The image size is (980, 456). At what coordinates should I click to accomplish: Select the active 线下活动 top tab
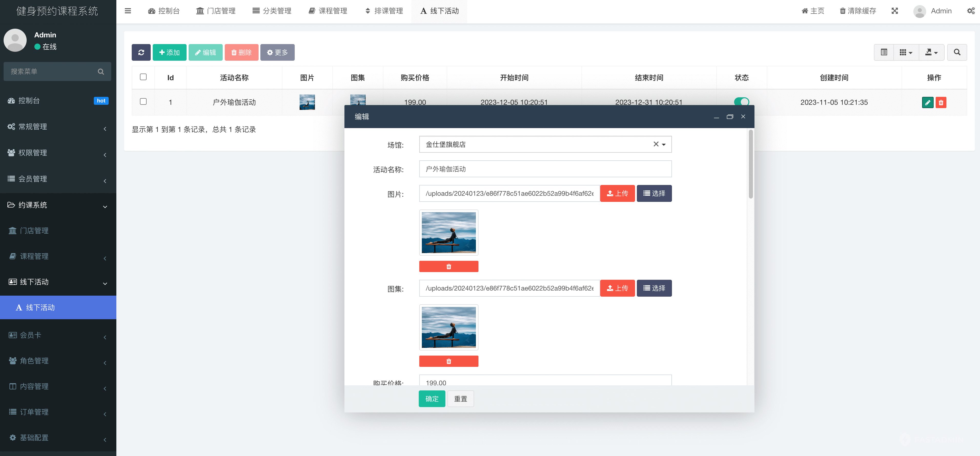(x=440, y=11)
